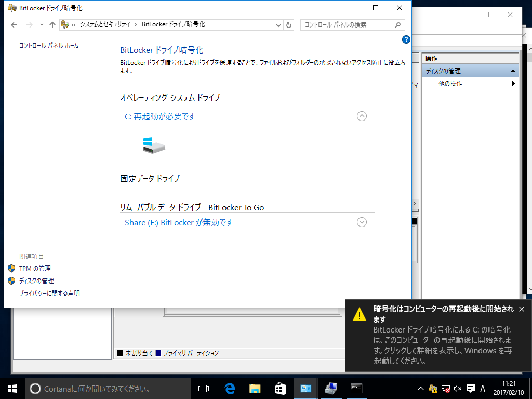Open the Store from taskbar
Screen dimensions: 532x399
point(280,389)
